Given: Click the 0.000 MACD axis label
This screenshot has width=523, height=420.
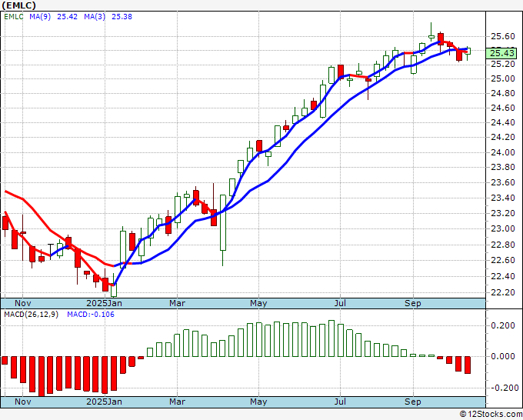Looking at the screenshot, I should pos(503,356).
